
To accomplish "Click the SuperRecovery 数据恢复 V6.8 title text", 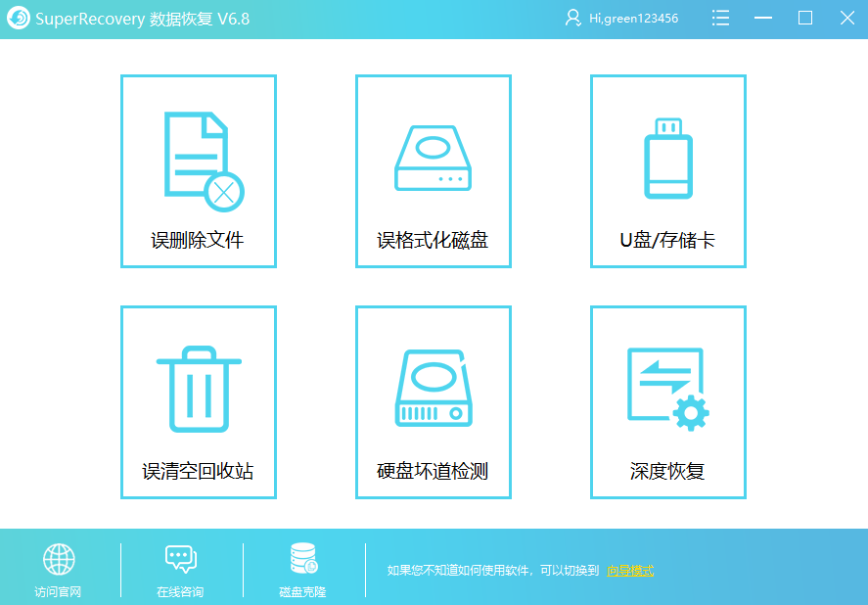I will pos(142,19).
